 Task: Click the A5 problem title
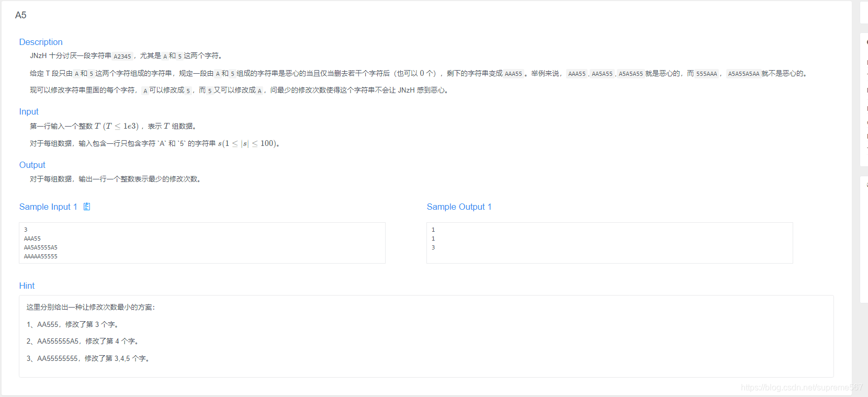pyautogui.click(x=21, y=15)
